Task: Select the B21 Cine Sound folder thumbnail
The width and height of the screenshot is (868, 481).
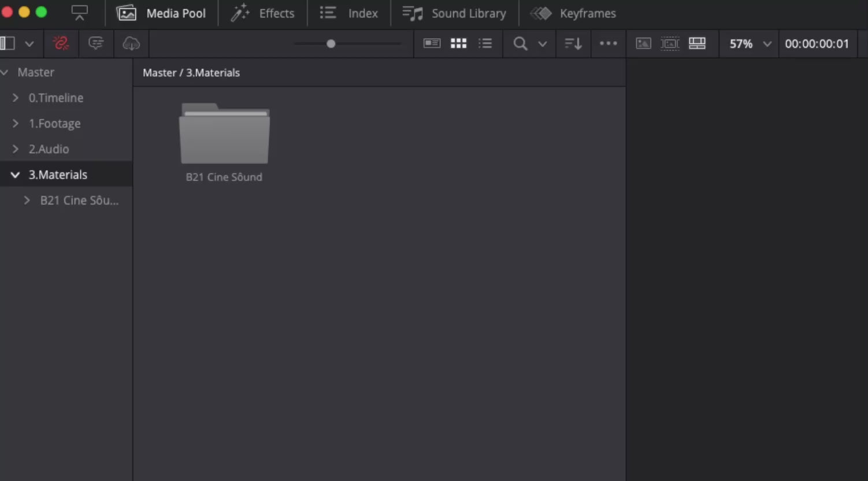Action: (224, 134)
